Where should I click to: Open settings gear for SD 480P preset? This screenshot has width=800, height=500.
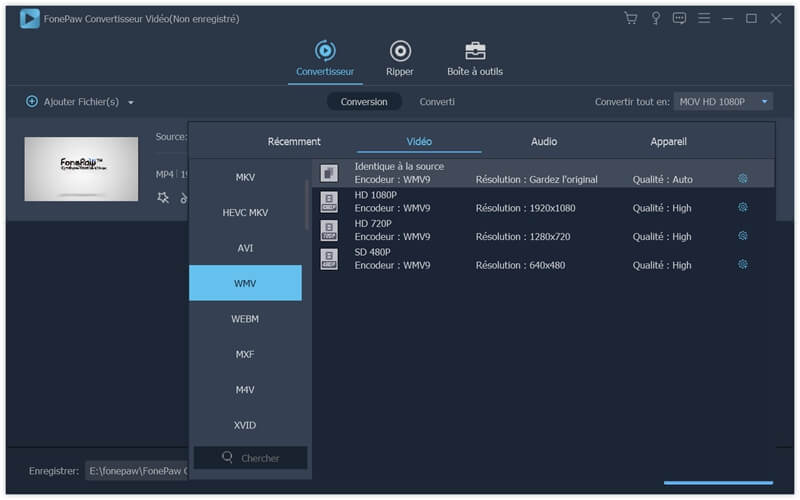(743, 264)
